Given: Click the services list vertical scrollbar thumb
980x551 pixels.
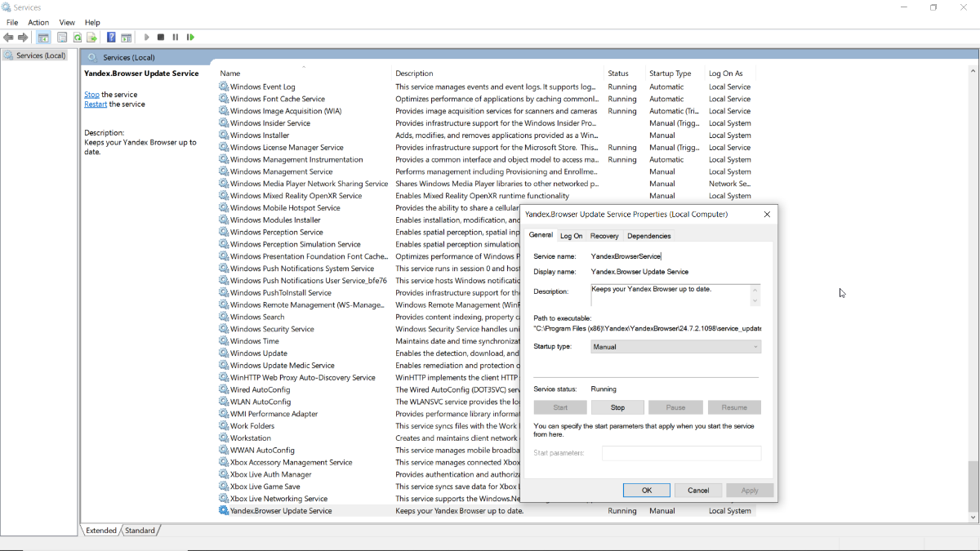Looking at the screenshot, I should [x=973, y=485].
